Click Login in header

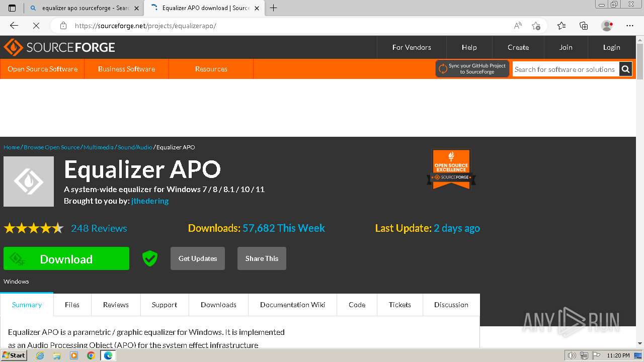click(612, 47)
